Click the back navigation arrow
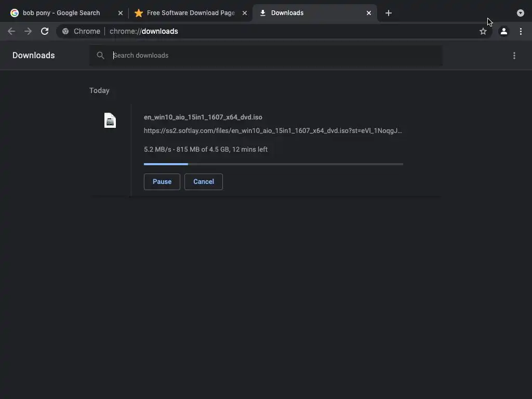The width and height of the screenshot is (532, 399). (x=11, y=31)
